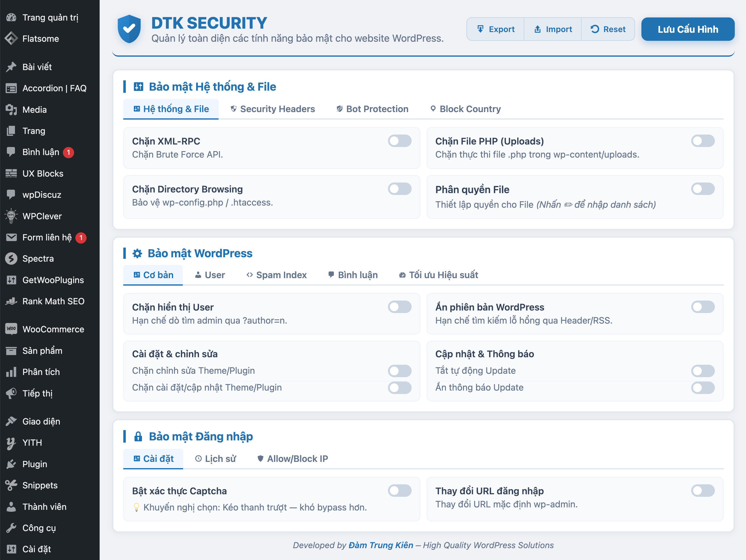This screenshot has width=746, height=560.
Task: View Bình luận notification badge
Action: (68, 152)
